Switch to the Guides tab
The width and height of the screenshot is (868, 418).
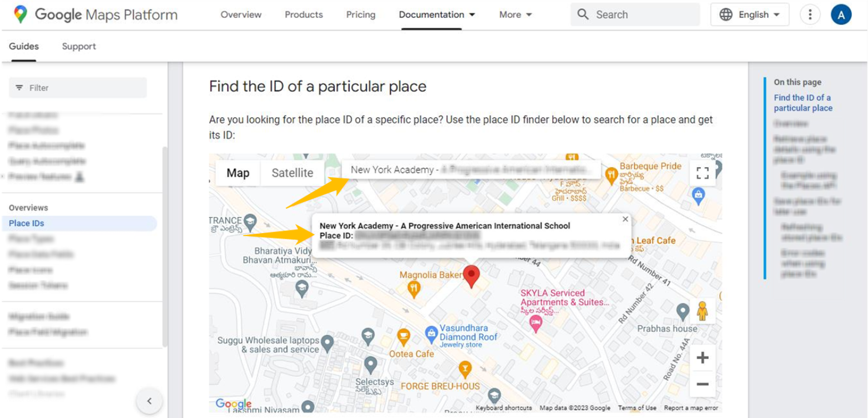(x=23, y=47)
